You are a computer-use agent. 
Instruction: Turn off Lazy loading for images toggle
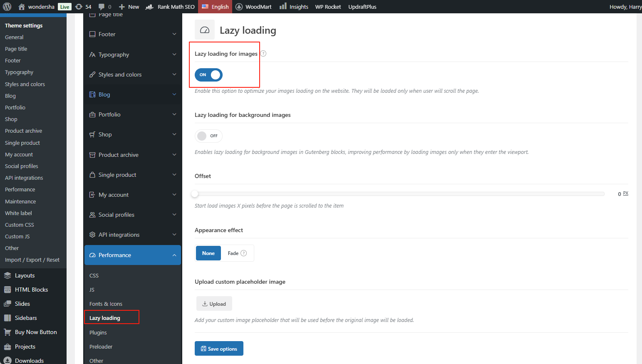pos(208,75)
